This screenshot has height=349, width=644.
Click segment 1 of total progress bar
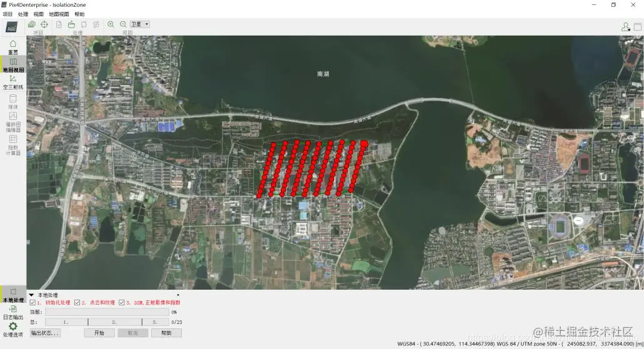coord(66,322)
